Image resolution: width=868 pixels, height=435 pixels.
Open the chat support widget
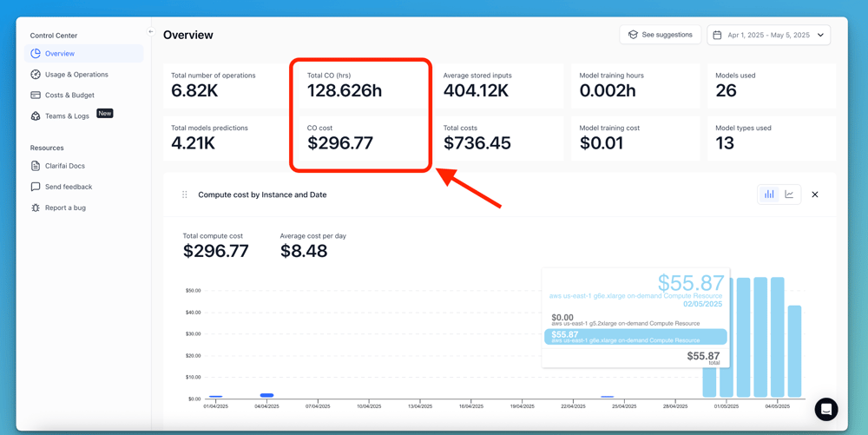click(x=825, y=409)
